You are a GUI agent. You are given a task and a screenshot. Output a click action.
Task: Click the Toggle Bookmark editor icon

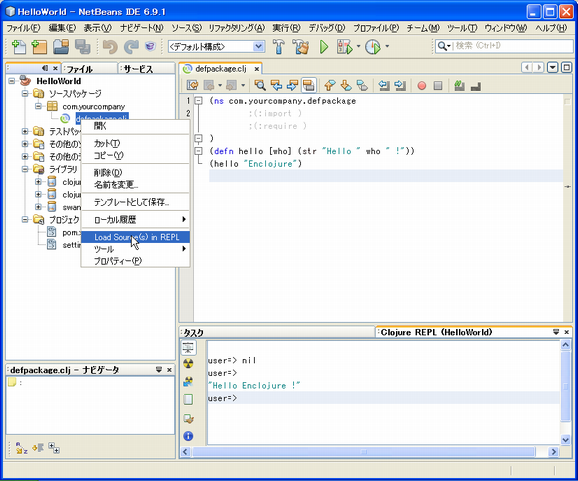[x=362, y=86]
